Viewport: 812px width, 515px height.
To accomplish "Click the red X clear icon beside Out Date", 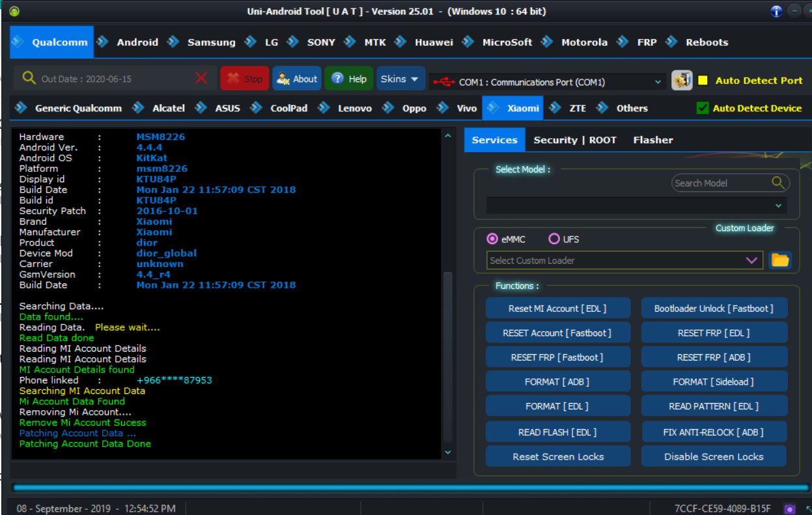I will coord(201,78).
